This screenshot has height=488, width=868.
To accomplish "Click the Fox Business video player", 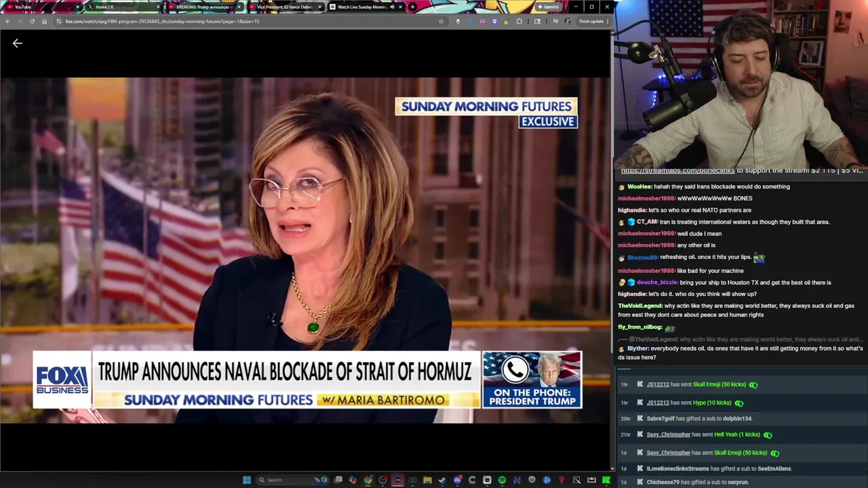I will pos(305,249).
